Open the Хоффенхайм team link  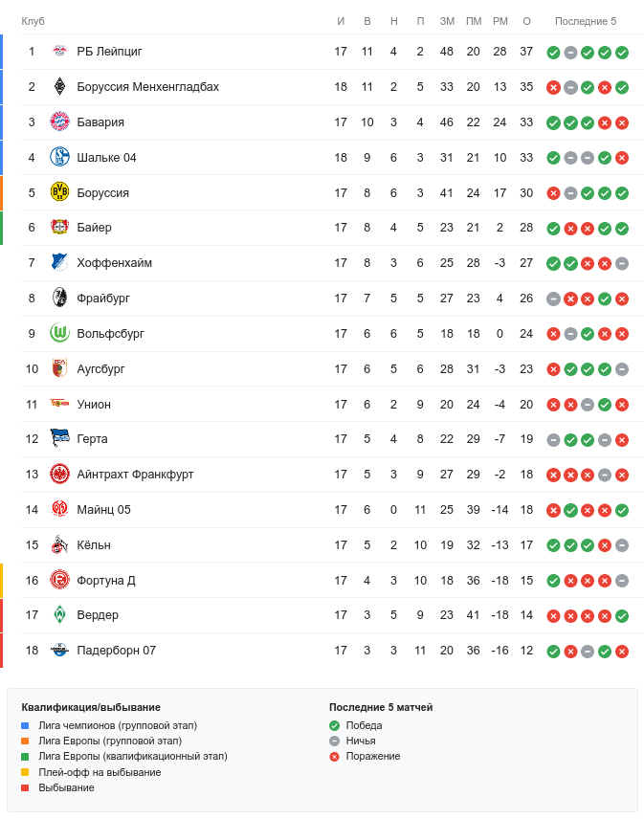click(x=115, y=263)
